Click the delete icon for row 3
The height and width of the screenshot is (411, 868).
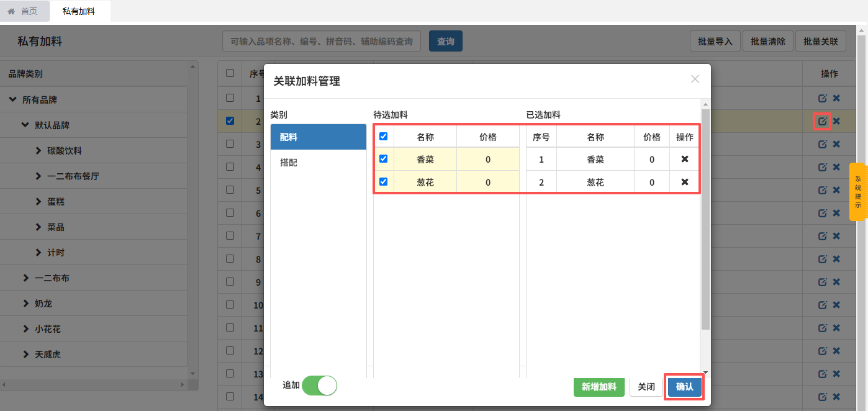pos(836,144)
